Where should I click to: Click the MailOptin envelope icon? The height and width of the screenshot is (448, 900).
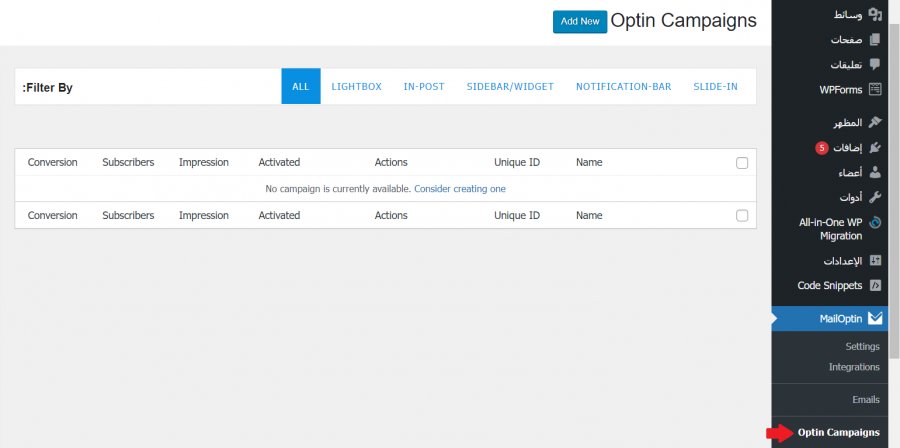click(875, 319)
